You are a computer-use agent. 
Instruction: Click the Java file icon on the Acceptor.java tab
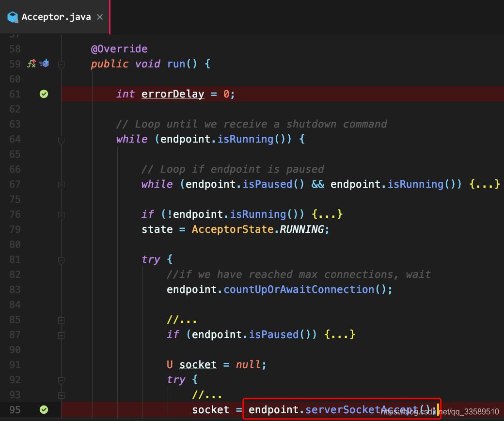click(x=13, y=17)
